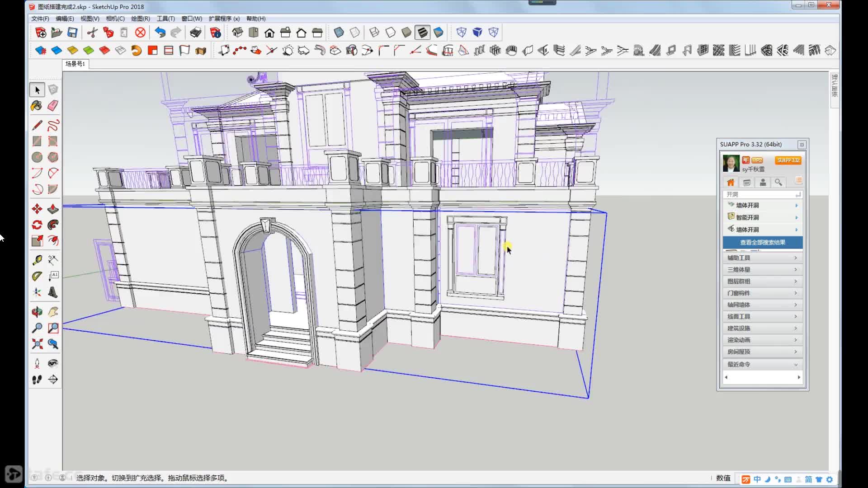Switch to Iso view house icon

(237, 33)
